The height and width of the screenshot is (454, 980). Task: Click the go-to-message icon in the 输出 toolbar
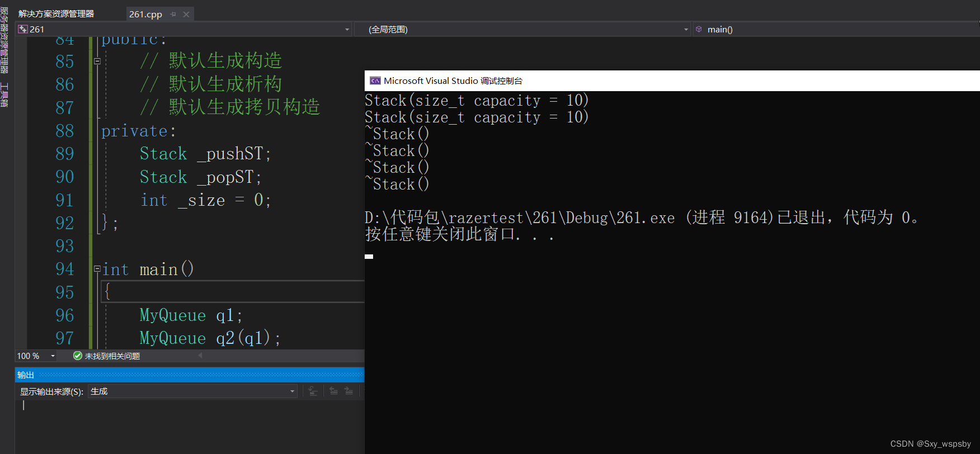(x=313, y=391)
